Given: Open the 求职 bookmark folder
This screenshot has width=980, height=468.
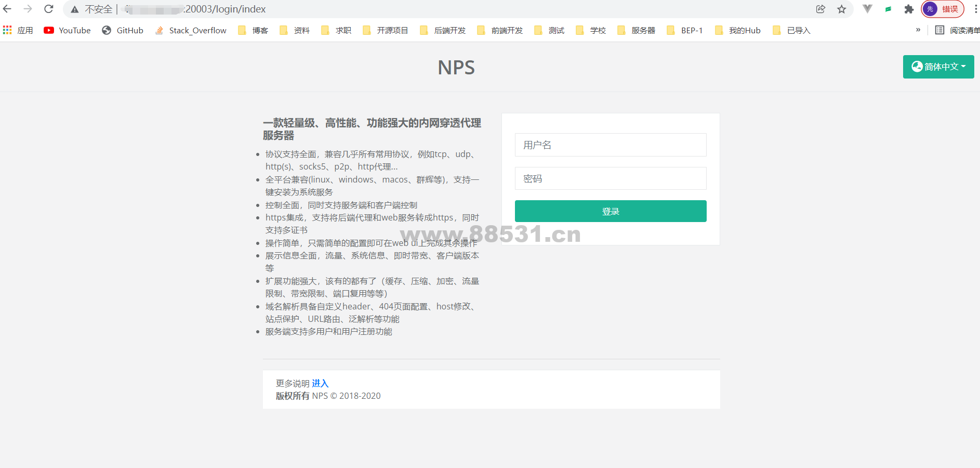Looking at the screenshot, I should coord(336,30).
